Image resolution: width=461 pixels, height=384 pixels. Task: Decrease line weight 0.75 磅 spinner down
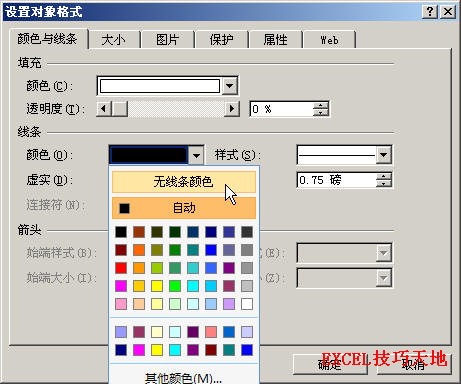click(x=384, y=184)
